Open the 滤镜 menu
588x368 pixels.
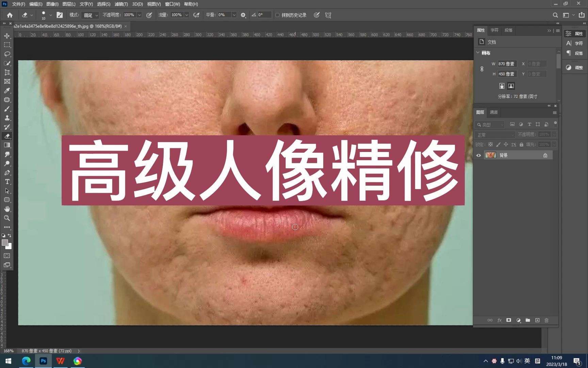click(122, 4)
